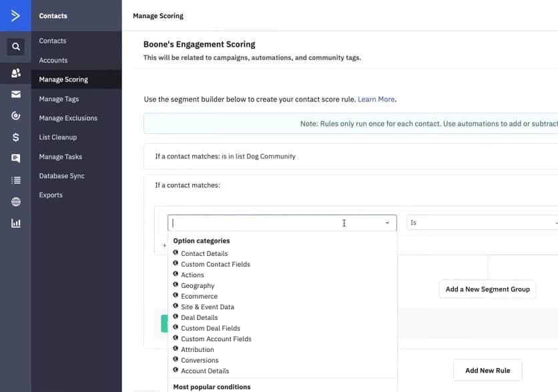Click the 'Option categories' heading
This screenshot has width=558, height=392.
point(202,241)
